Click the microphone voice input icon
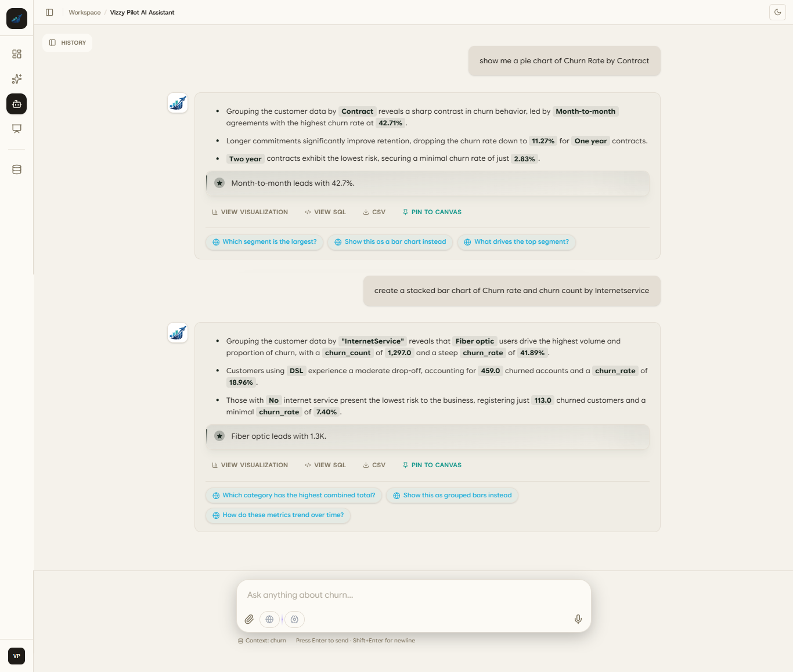793x672 pixels. click(578, 619)
